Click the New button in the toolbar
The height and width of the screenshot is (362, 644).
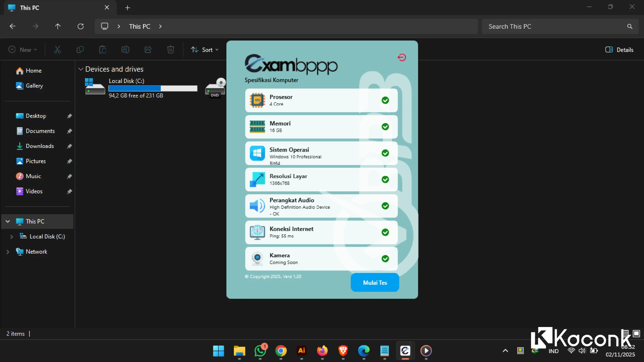[22, 50]
